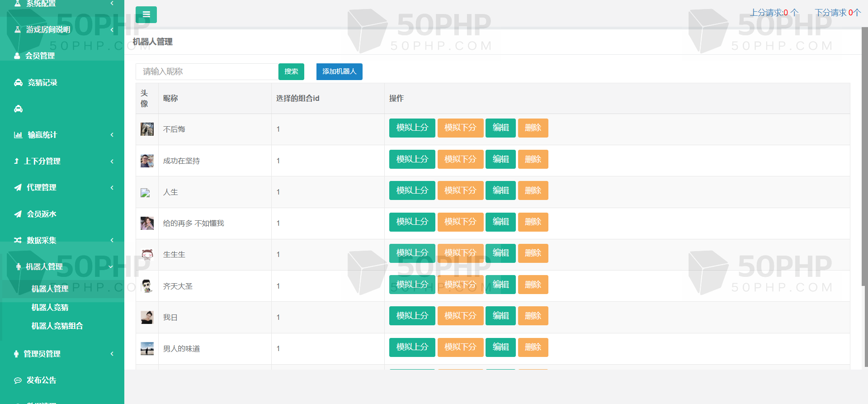Open the 机器人竞猜组合 submenu item
868x404 pixels.
point(57,326)
